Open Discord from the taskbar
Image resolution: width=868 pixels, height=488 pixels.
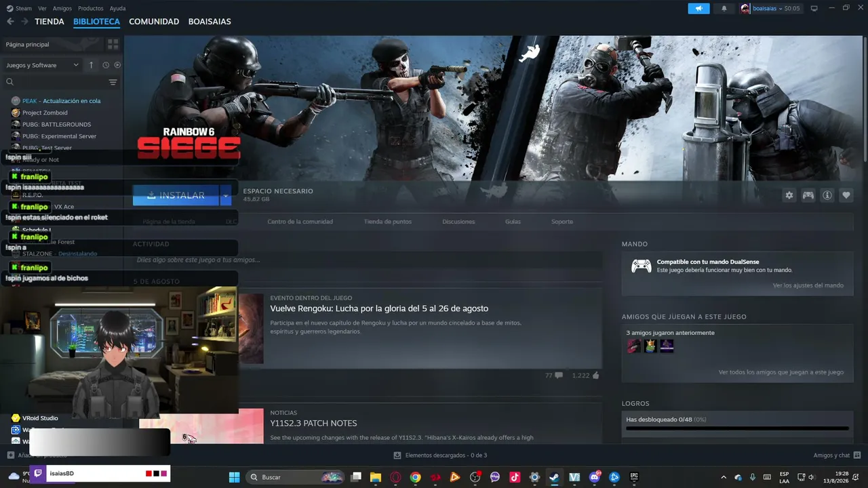coord(595,477)
